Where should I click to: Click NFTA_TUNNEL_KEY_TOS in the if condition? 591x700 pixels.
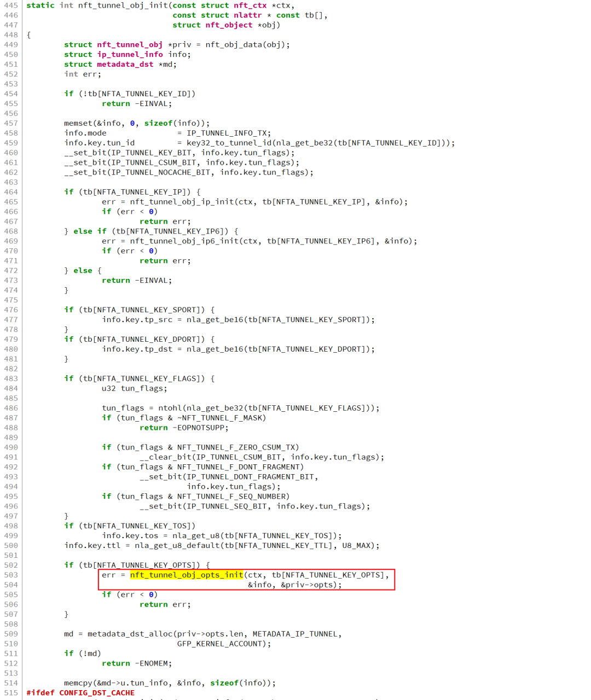pos(142,526)
